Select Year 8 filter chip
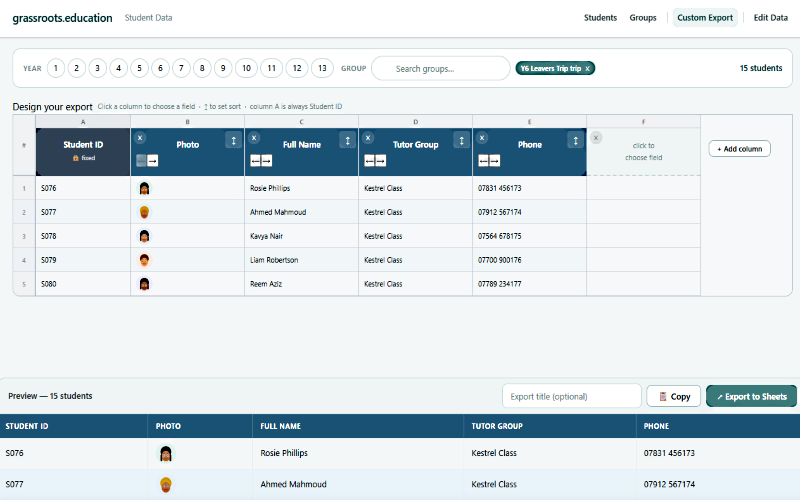Image resolution: width=800 pixels, height=500 pixels. [x=202, y=68]
